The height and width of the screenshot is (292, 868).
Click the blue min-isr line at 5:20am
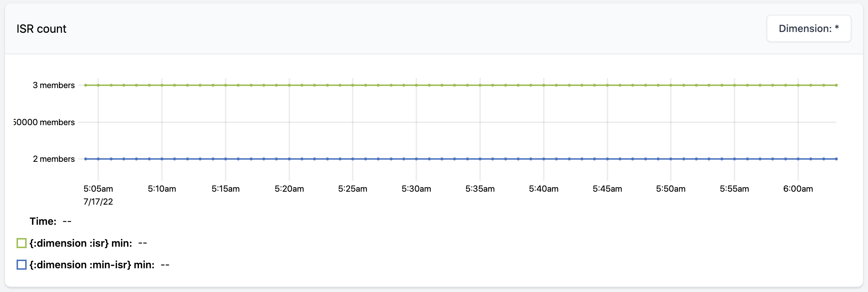pyautogui.click(x=289, y=159)
